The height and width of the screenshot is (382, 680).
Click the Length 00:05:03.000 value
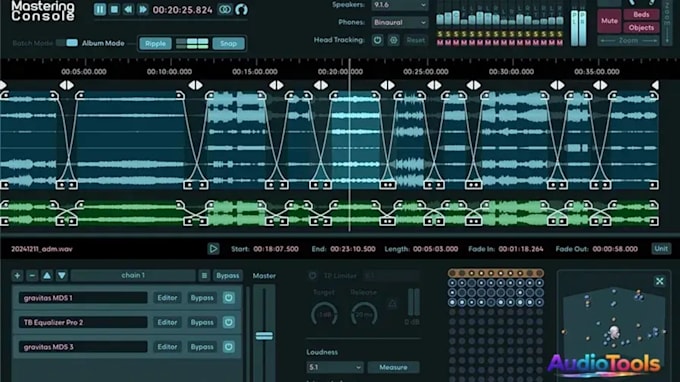coord(435,249)
